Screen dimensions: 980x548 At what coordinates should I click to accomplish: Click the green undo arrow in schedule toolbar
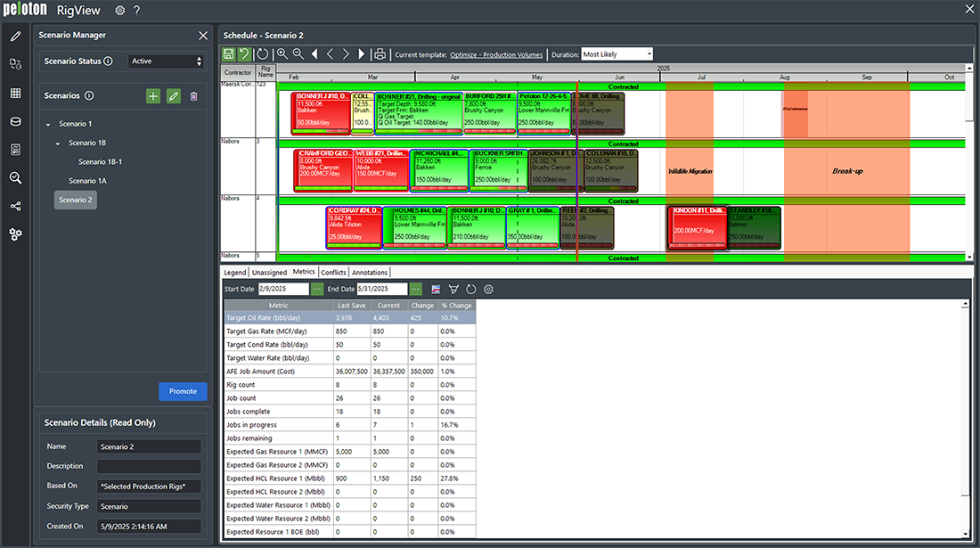coord(242,53)
